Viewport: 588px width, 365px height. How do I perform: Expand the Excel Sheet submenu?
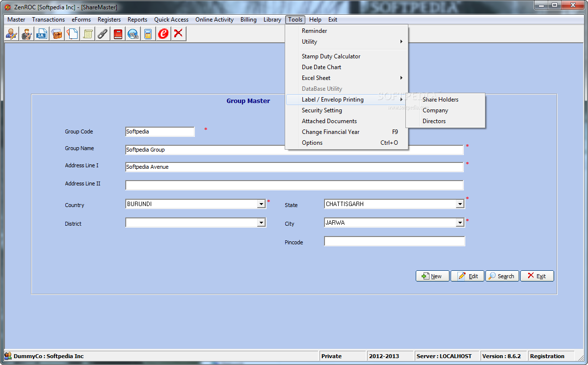[x=347, y=78]
